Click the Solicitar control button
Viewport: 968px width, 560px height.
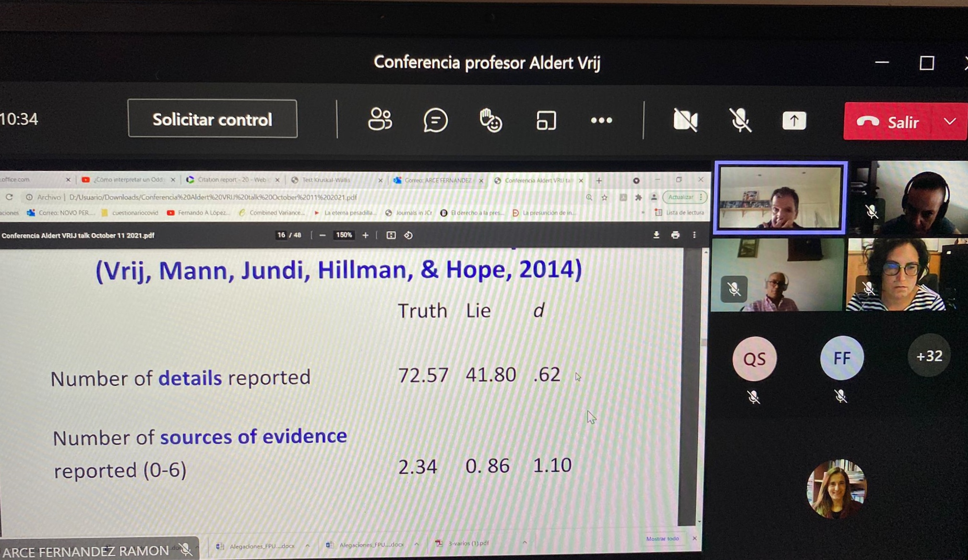212,119
